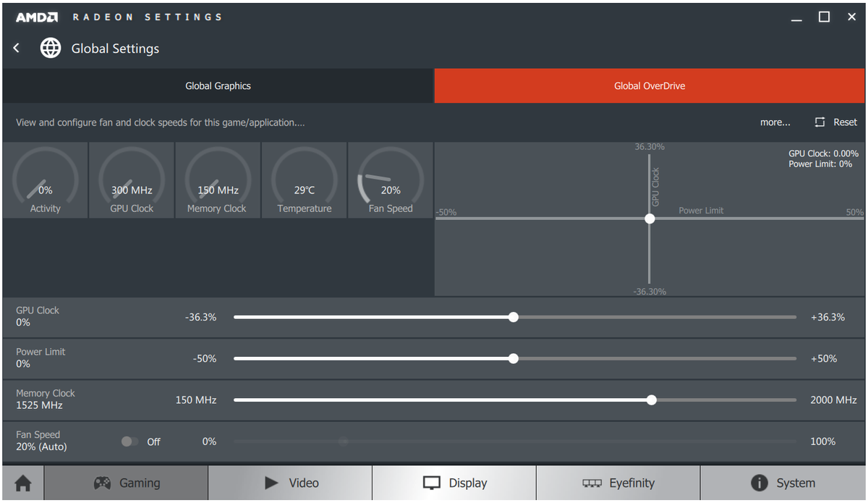Open Video settings via the play icon
The image size is (868, 503).
(271, 483)
